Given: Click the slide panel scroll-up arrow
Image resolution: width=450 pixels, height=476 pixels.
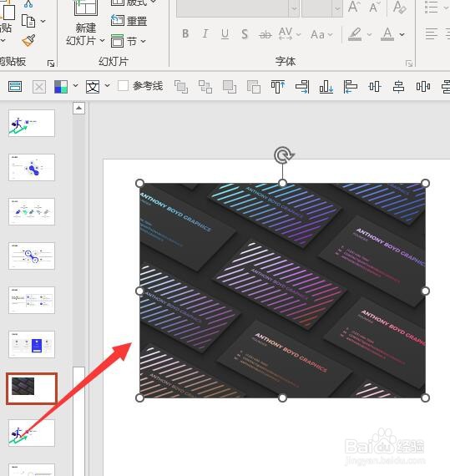Looking at the screenshot, I should click(78, 108).
